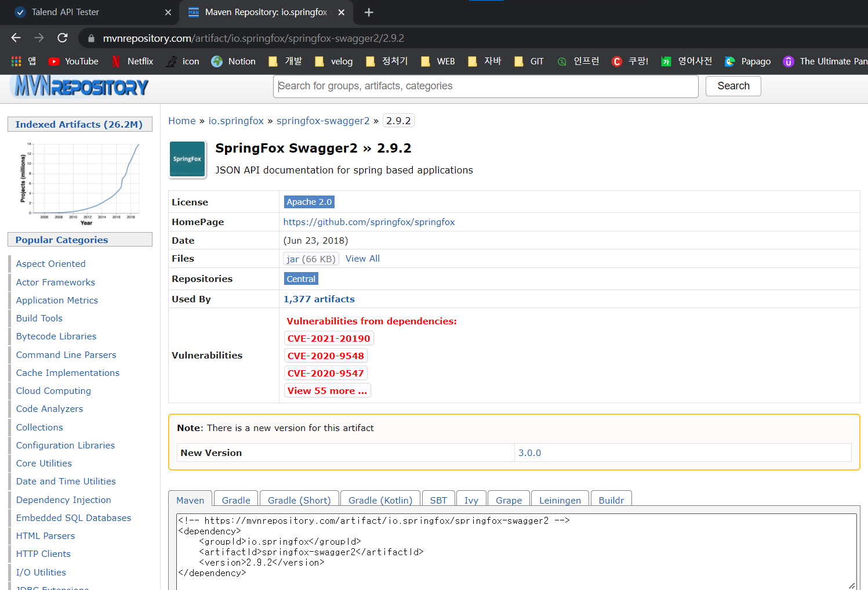Open the Netflix bookmark
868x590 pixels.
(x=132, y=61)
